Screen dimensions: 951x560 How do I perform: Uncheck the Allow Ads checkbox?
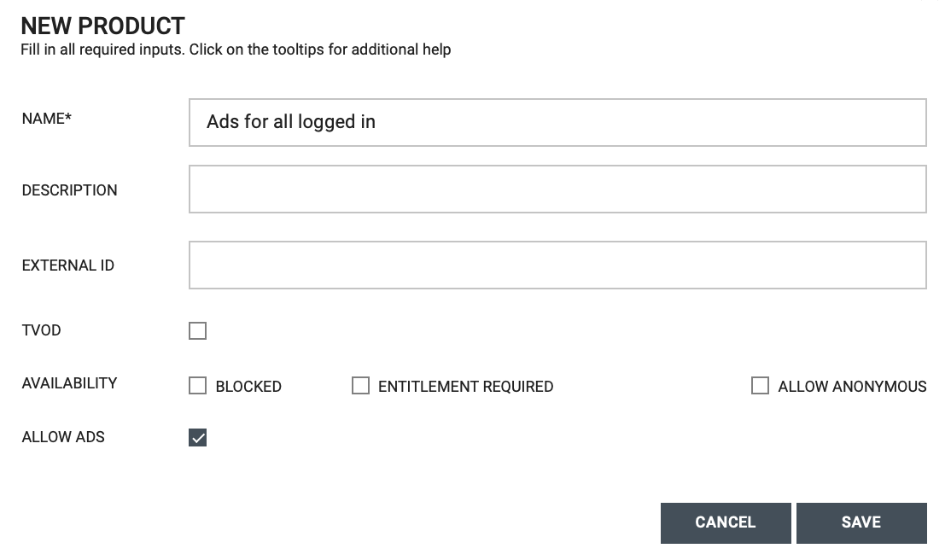(x=198, y=437)
